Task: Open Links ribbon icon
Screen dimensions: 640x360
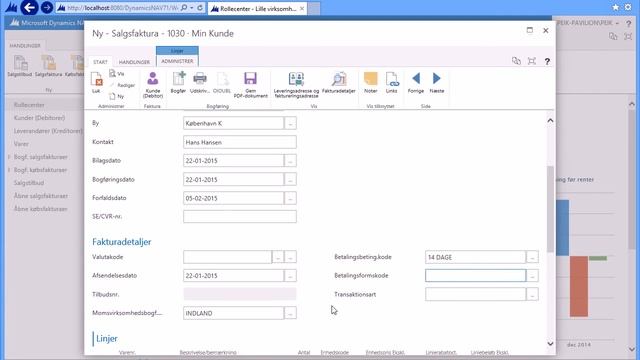Action: [391, 82]
